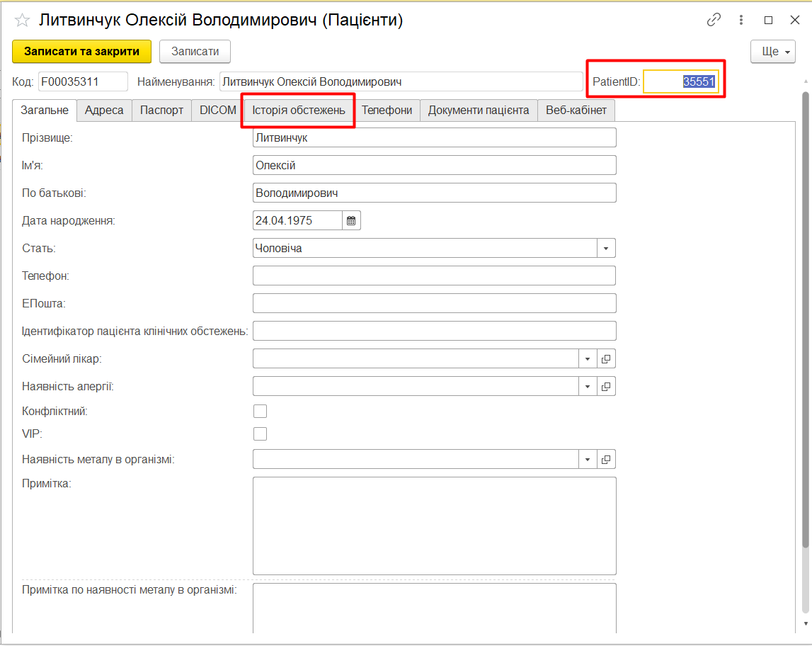Image resolution: width=812 pixels, height=646 pixels.
Task: Add patient form to favorites star
Action: tap(23, 21)
